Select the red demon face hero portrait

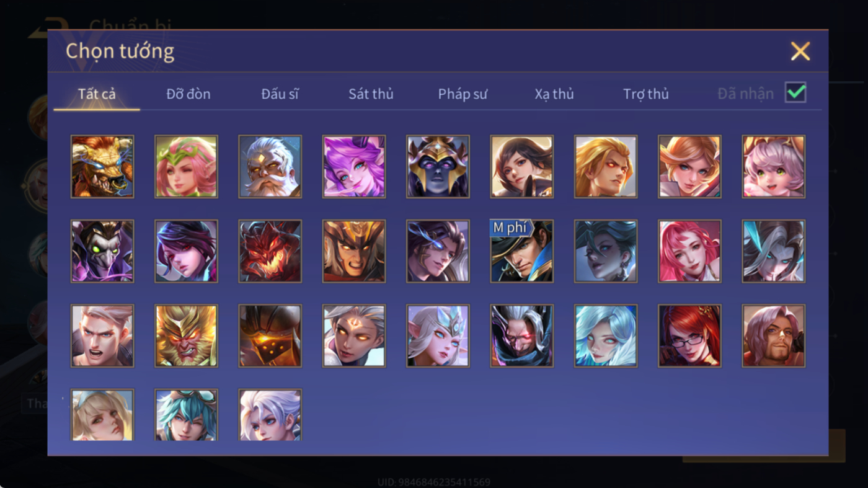pos(270,251)
